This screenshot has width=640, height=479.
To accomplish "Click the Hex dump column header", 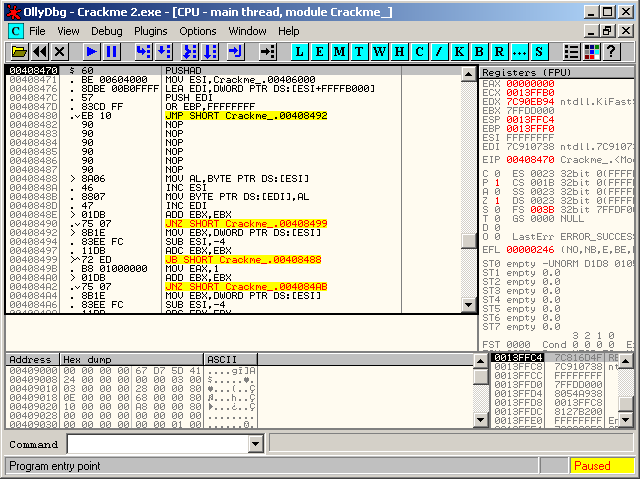I will 131,359.
